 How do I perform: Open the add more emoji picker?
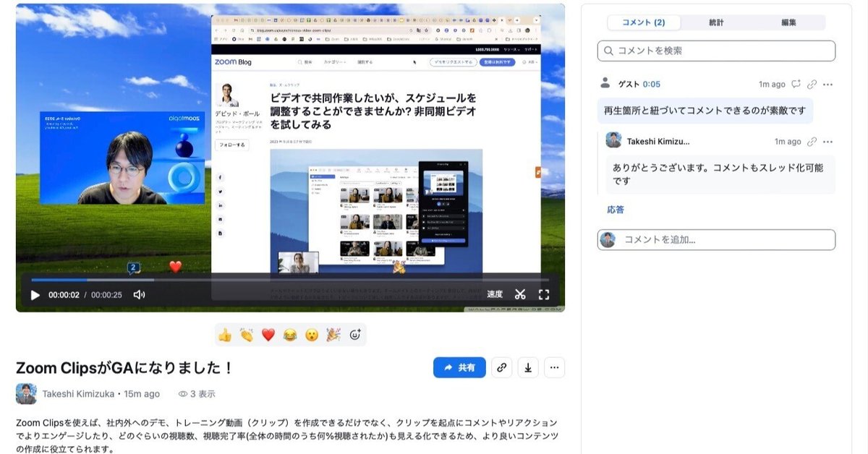pos(355,335)
